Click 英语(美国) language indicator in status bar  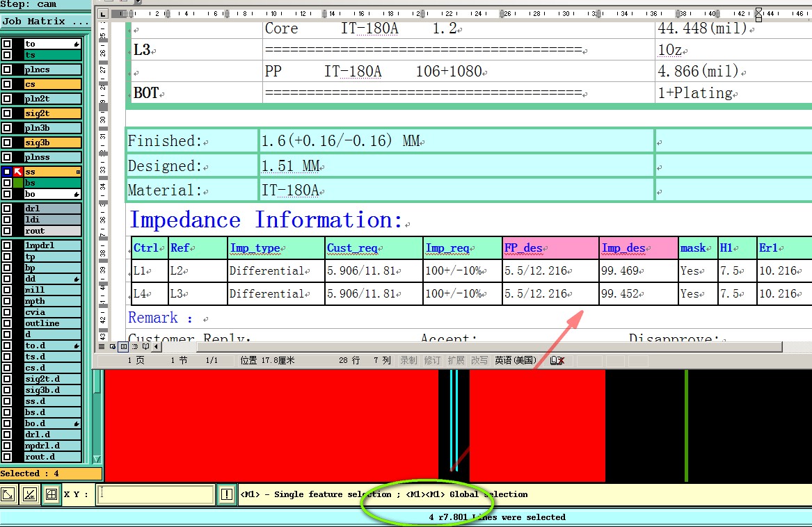coord(516,360)
